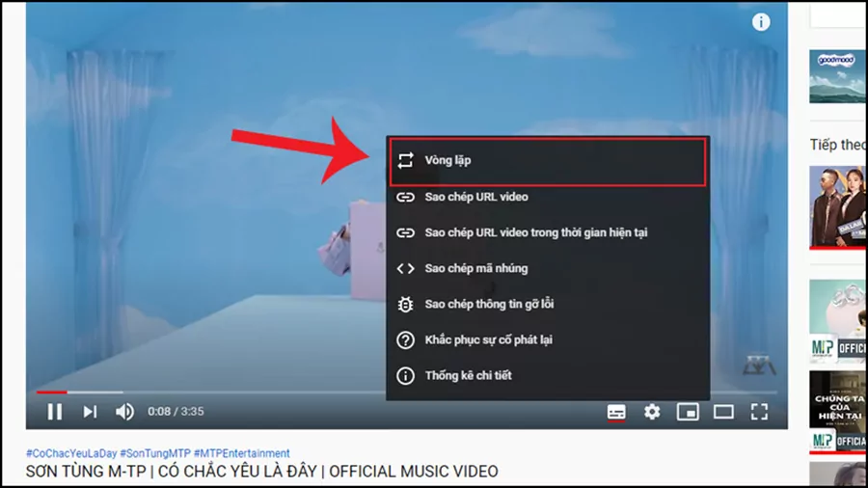Pause the video playback
This screenshot has width=868, height=488.
[54, 412]
